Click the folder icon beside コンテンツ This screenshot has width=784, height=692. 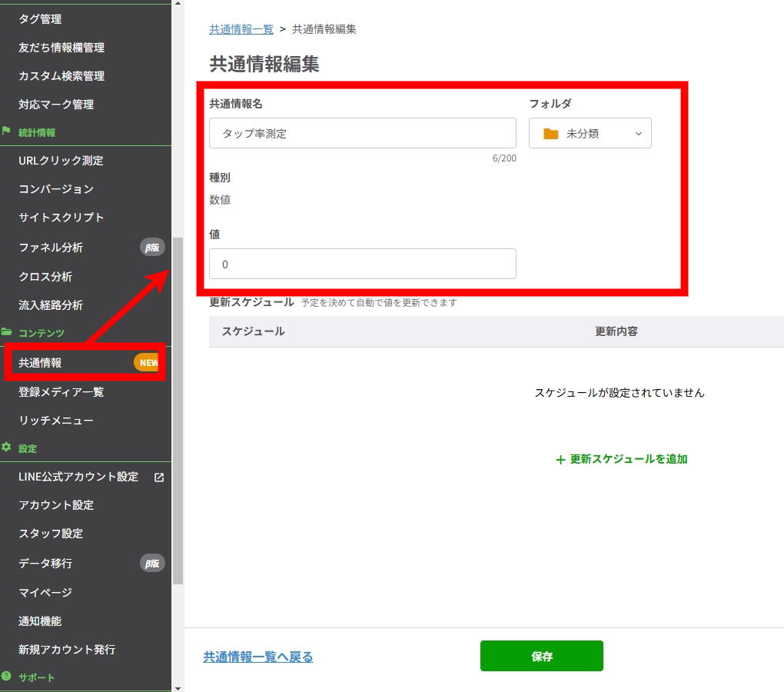point(7,332)
